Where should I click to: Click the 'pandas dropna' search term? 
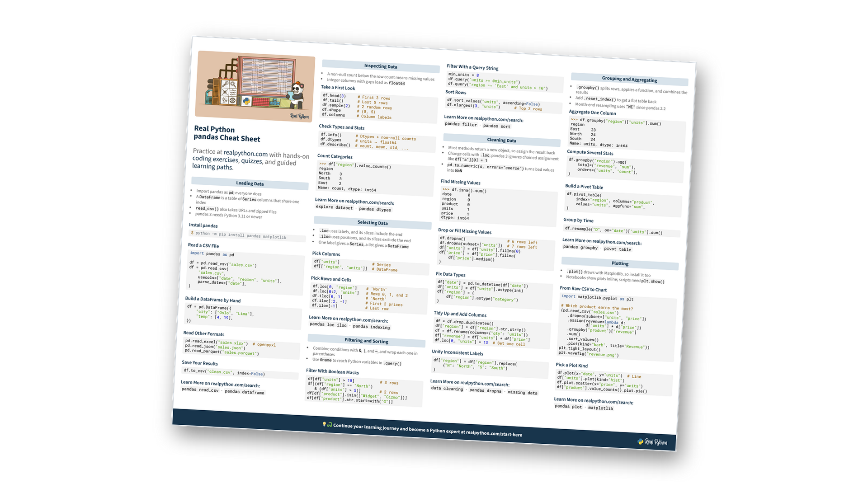click(x=485, y=390)
